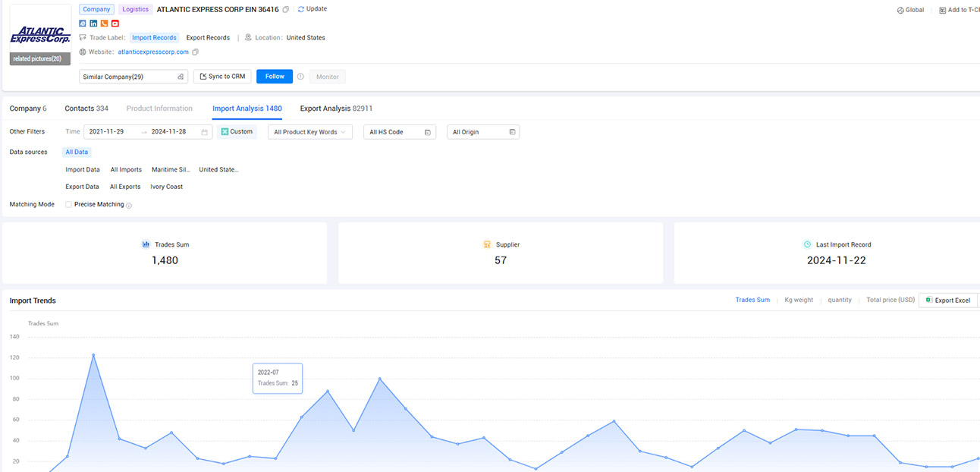The height and width of the screenshot is (472, 980).
Task: Enable the Precise Matching checkbox
Action: tap(68, 204)
